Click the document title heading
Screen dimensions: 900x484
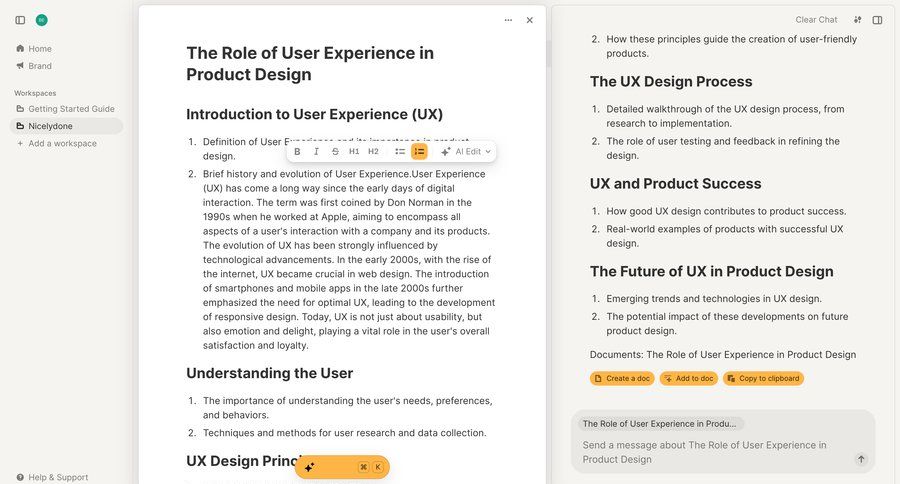click(310, 64)
